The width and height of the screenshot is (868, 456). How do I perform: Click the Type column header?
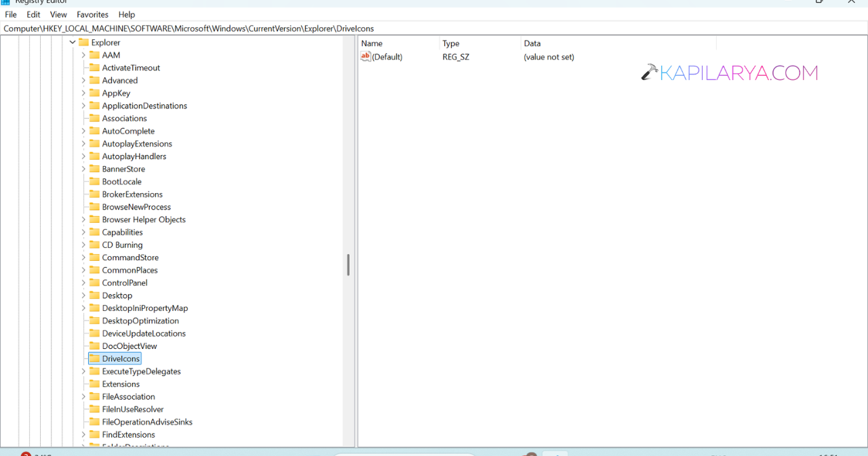coord(480,43)
